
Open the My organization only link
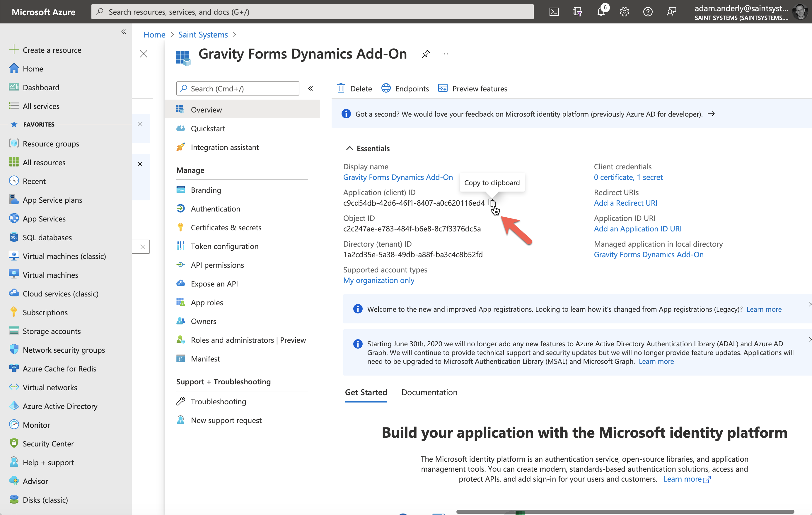click(x=379, y=280)
